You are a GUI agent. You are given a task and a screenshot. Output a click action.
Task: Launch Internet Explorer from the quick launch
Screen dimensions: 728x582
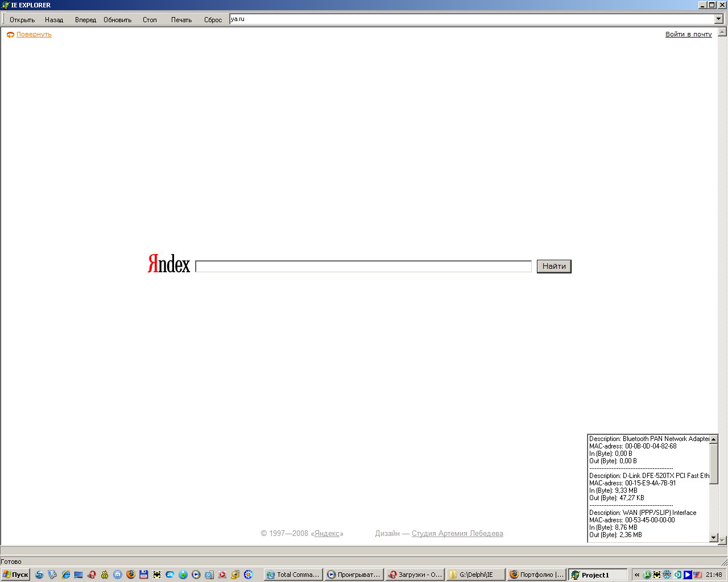coord(66,575)
